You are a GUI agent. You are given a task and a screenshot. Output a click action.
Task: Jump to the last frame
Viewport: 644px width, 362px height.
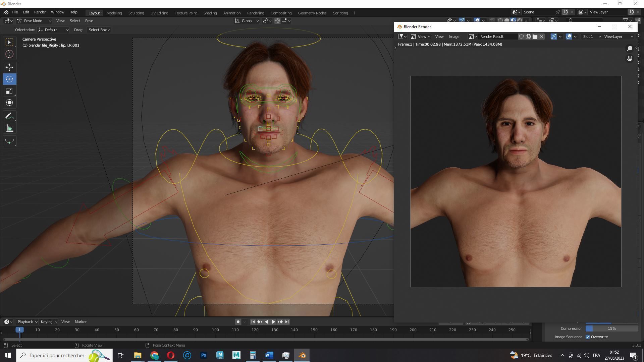click(287, 322)
